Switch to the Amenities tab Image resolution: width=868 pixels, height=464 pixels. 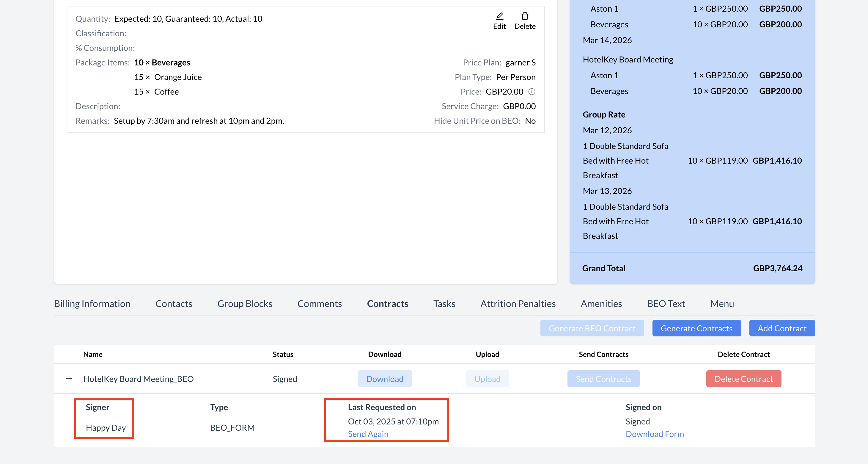pos(601,303)
